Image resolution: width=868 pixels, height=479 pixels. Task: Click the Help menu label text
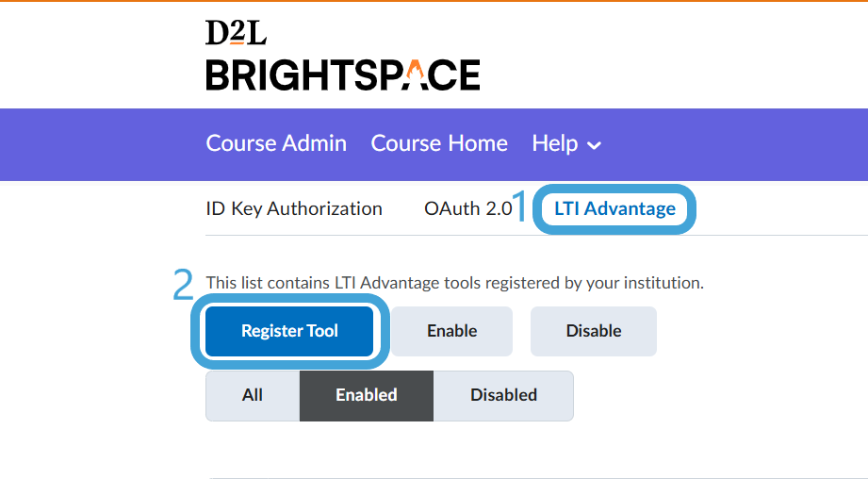coord(555,144)
